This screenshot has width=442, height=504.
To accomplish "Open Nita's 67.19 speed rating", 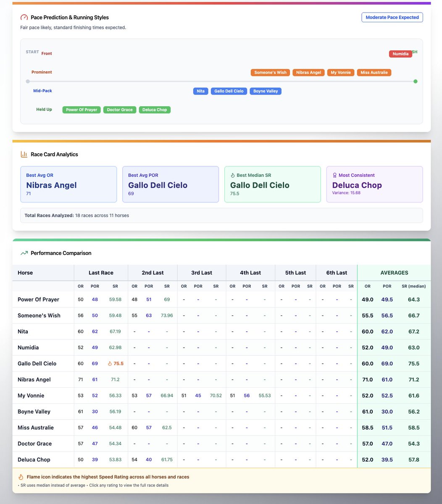I will click(115, 332).
